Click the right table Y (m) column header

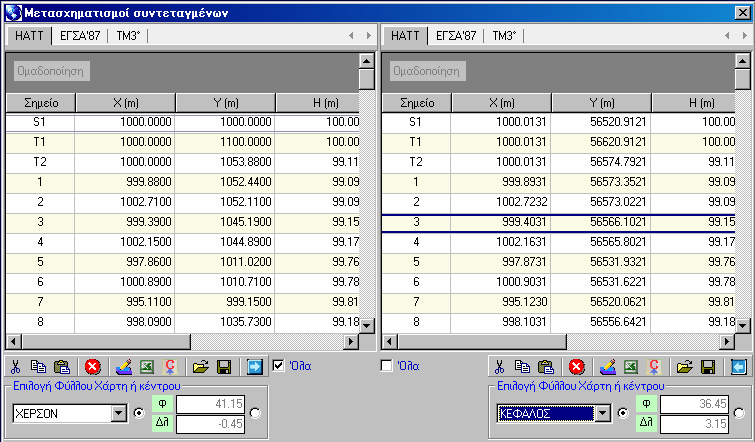click(601, 103)
